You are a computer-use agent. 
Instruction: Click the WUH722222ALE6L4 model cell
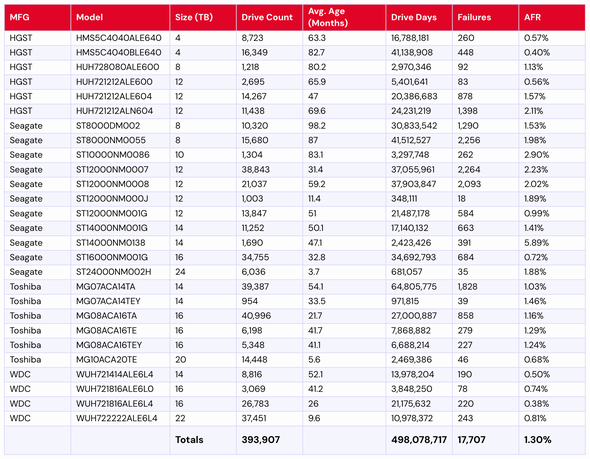pyautogui.click(x=120, y=418)
